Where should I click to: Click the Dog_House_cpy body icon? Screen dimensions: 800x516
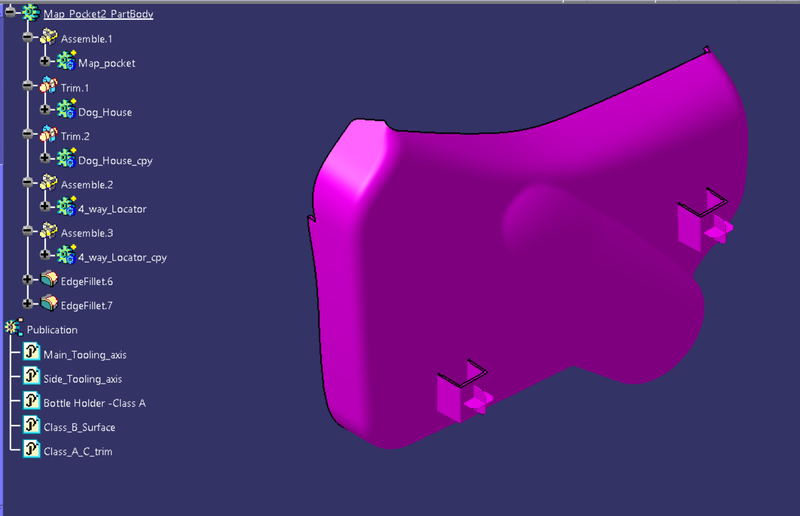(66, 158)
